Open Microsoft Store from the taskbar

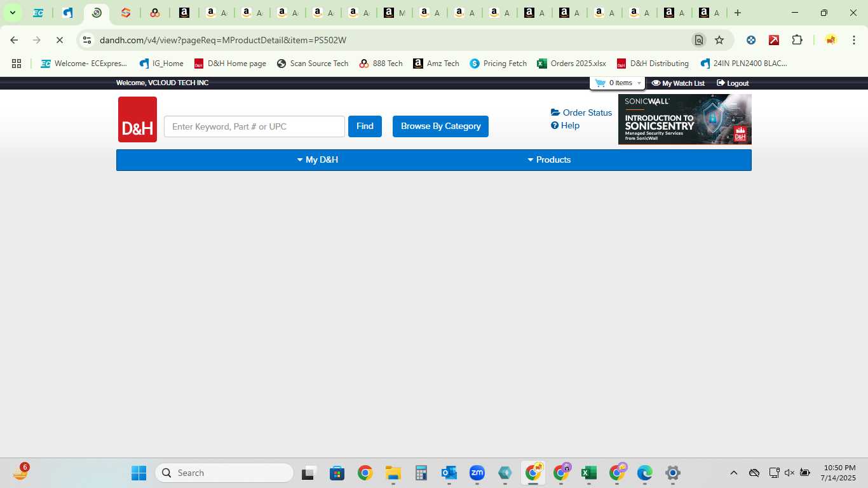pyautogui.click(x=337, y=473)
